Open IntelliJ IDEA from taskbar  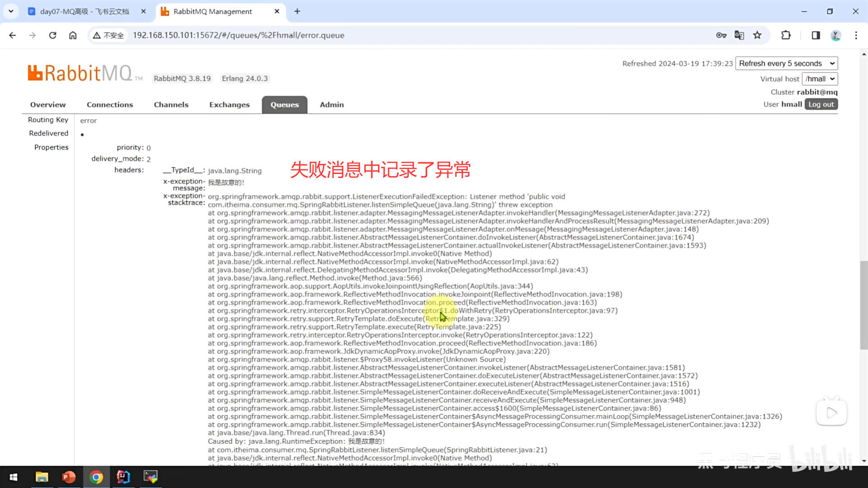point(123,477)
